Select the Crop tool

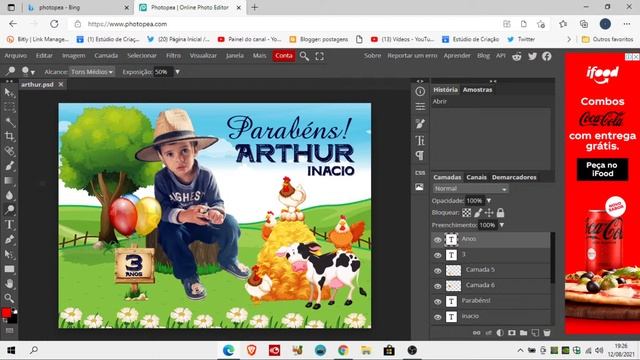(9, 136)
